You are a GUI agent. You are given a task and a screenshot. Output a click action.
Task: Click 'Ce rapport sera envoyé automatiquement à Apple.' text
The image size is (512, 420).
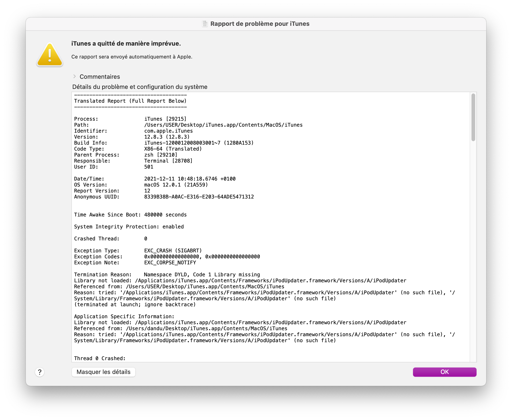(132, 57)
